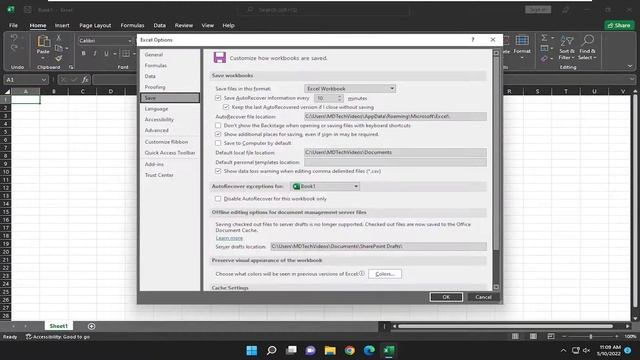640x360 pixels.
Task: Click the AutoRecover file location field
Action: [395, 116]
